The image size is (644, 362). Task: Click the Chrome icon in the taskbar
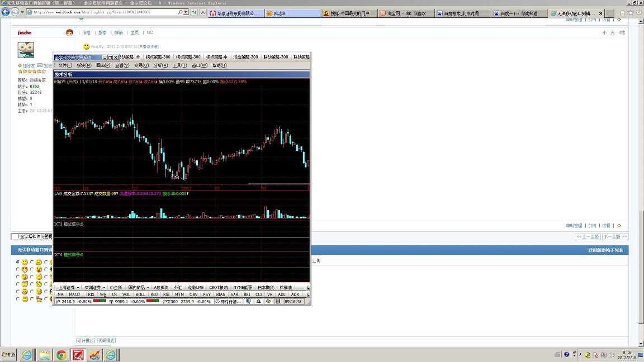pyautogui.click(x=61, y=355)
